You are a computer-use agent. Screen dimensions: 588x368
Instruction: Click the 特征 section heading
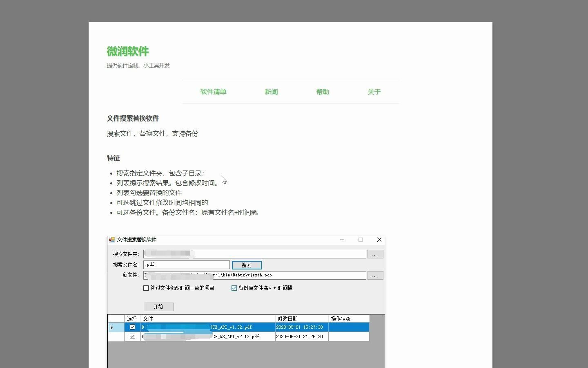pyautogui.click(x=113, y=158)
